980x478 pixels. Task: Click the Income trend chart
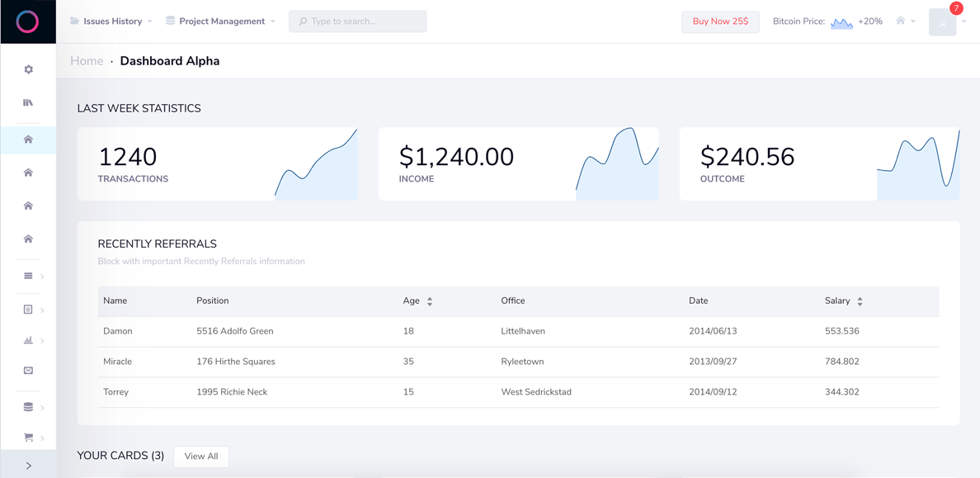click(x=618, y=164)
